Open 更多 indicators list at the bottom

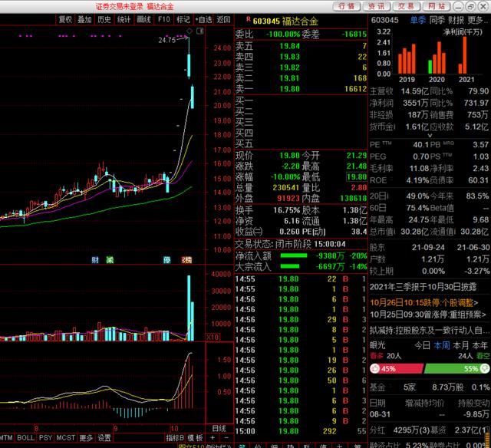tap(86, 437)
